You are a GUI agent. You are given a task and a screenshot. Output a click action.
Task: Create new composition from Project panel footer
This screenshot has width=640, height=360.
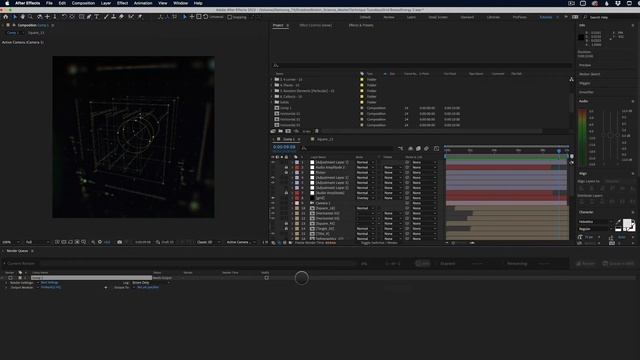[288, 131]
